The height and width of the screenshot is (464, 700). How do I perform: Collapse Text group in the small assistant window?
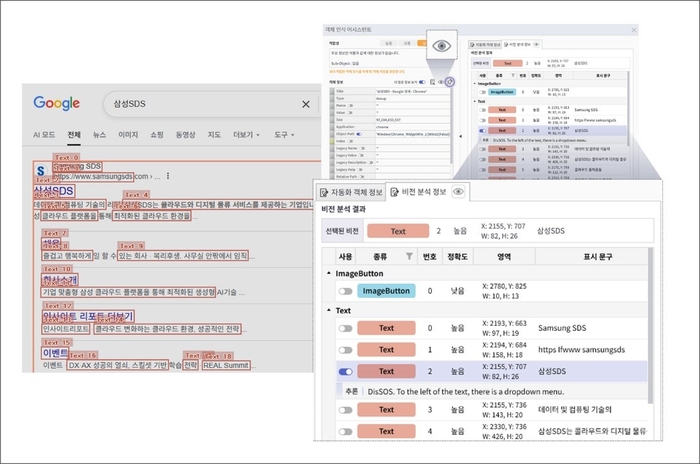(x=475, y=101)
